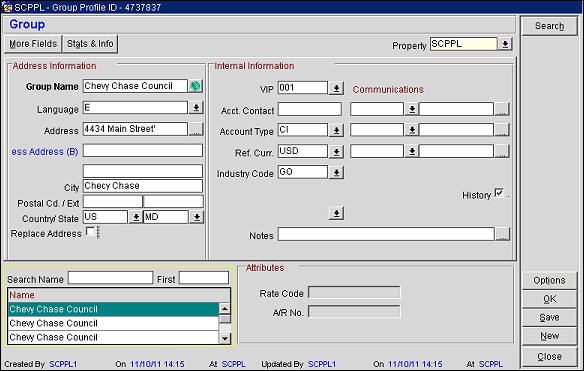Screen dimensions: 584x371
Task: Click the Industry Code field showing GO
Action: point(303,172)
